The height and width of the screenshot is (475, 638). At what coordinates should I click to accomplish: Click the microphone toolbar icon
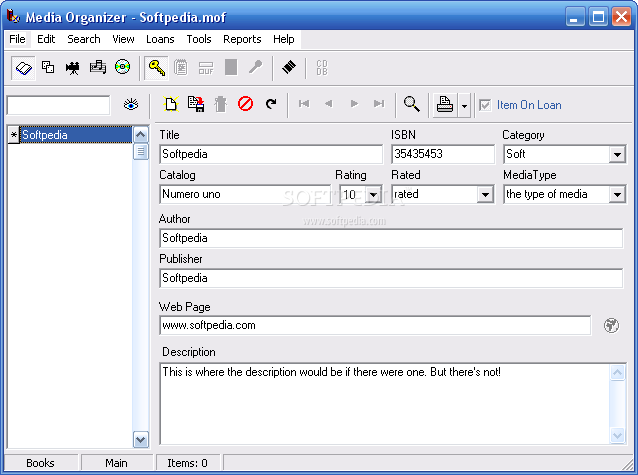256,67
